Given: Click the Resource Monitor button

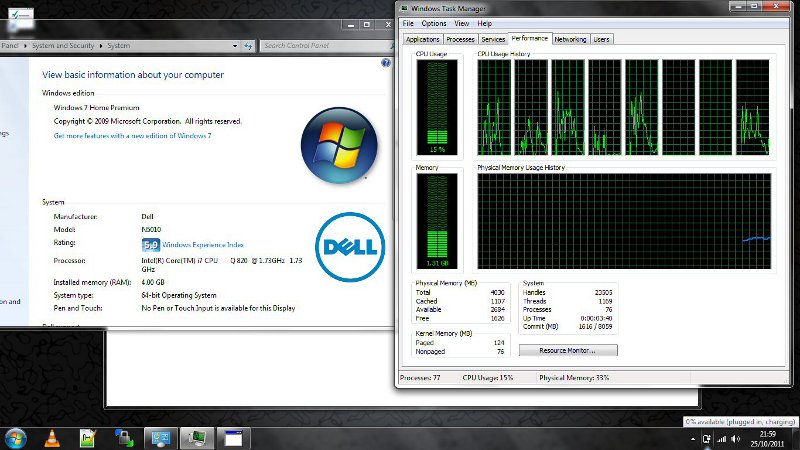Looking at the screenshot, I should [568, 351].
